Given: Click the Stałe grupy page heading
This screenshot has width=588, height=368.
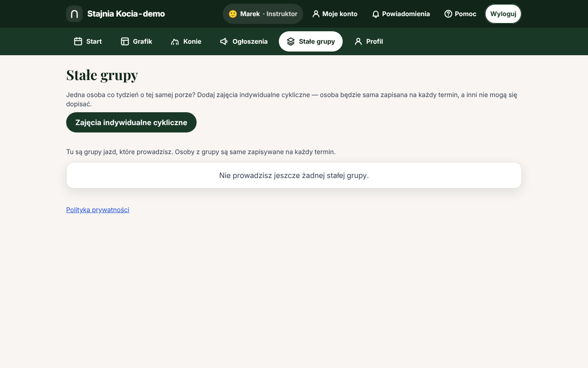Looking at the screenshot, I should point(102,75).
